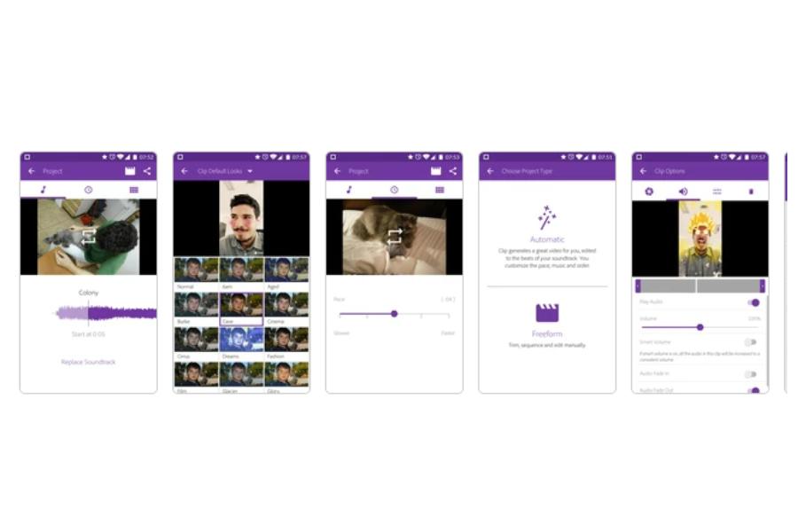Select clock tab on Colony soundtrack screen
The image size is (798, 532).
(x=89, y=190)
